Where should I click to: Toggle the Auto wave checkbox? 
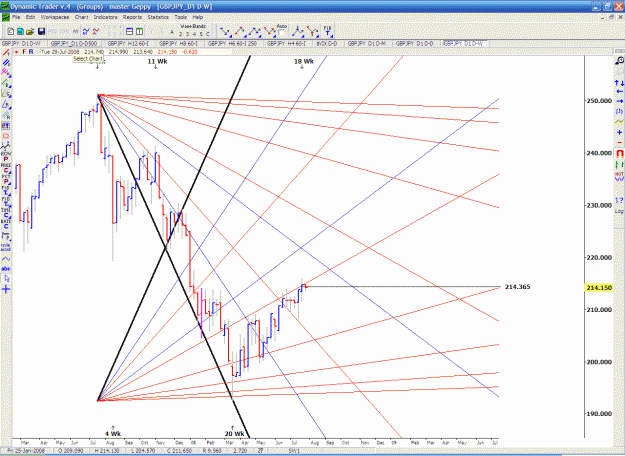point(281,33)
